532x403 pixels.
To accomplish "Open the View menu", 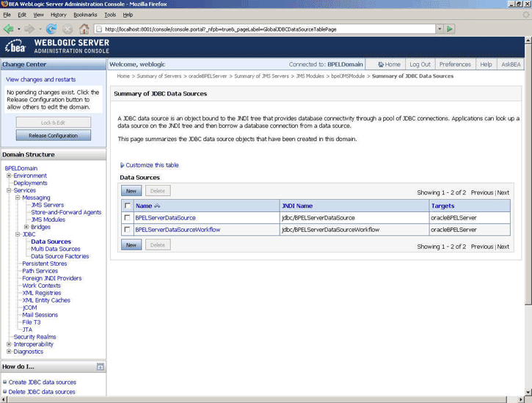I will (38, 15).
